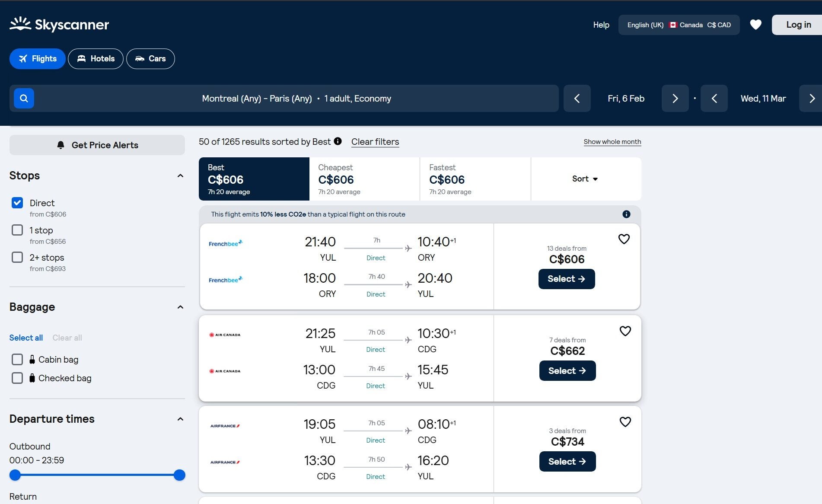Tick the Checked bag checkbox
Screen dimensions: 822x504
pyautogui.click(x=17, y=378)
